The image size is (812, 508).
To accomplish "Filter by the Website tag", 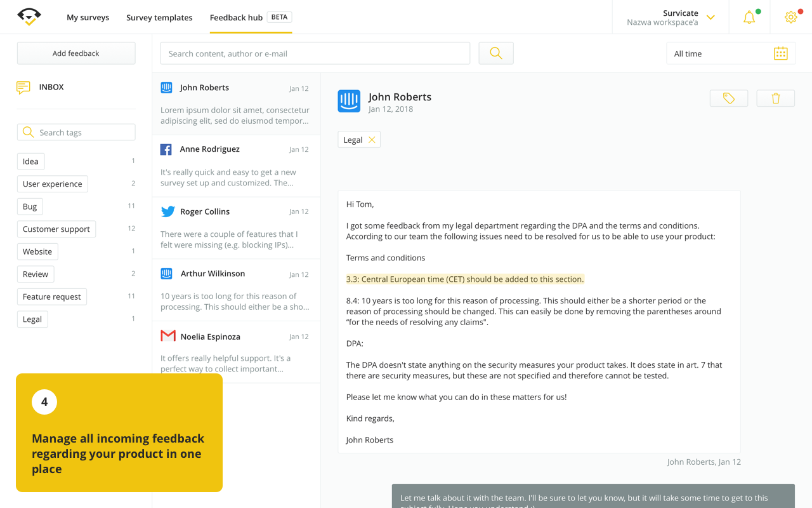I will (37, 251).
